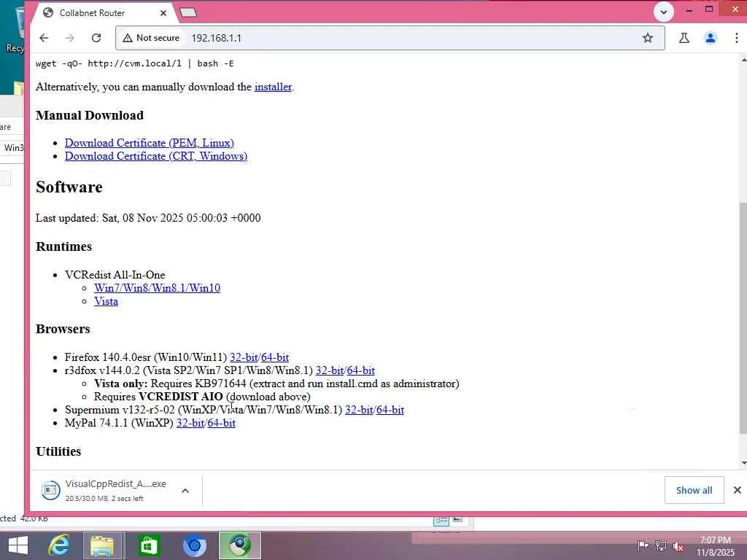Click the page vertical scrollbar thumb

(743, 318)
